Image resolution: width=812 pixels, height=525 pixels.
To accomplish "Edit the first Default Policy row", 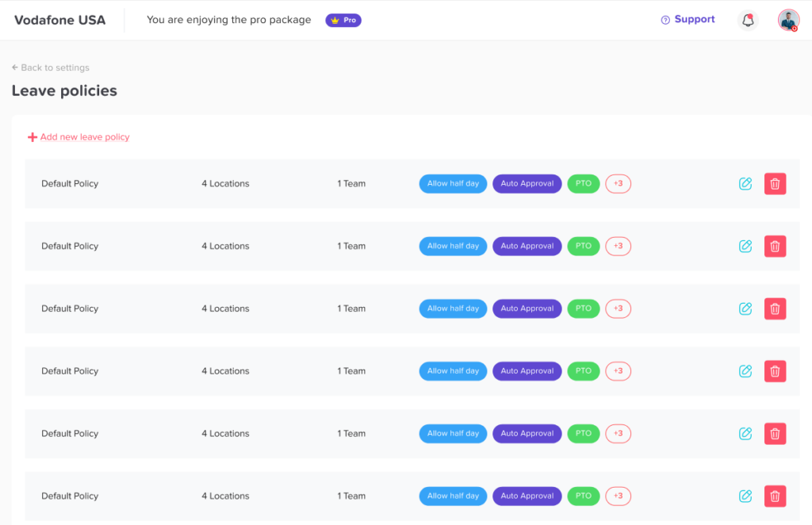I will pyautogui.click(x=745, y=184).
